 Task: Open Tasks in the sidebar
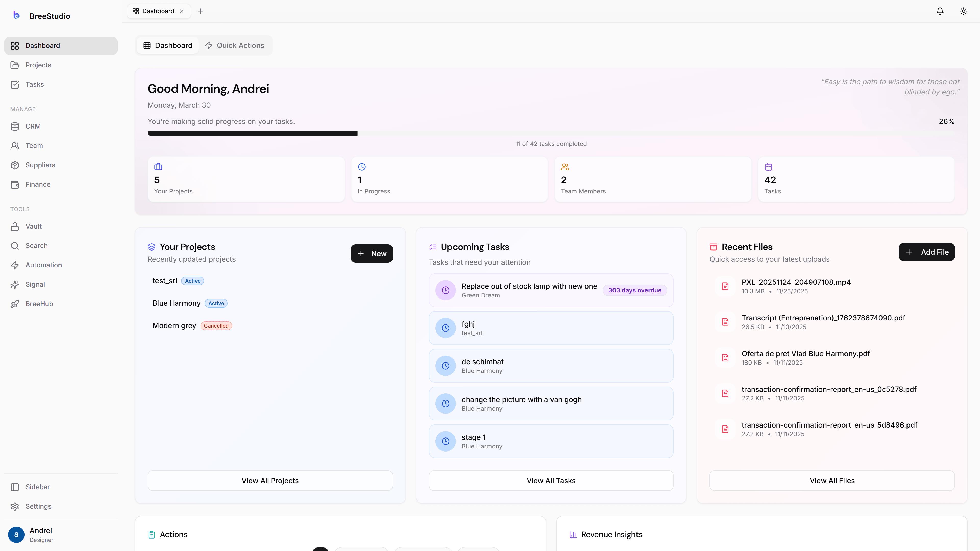point(61,84)
